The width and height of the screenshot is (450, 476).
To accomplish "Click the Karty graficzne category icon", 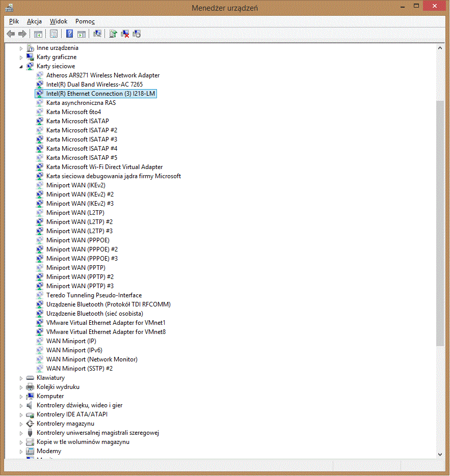I will click(30, 57).
